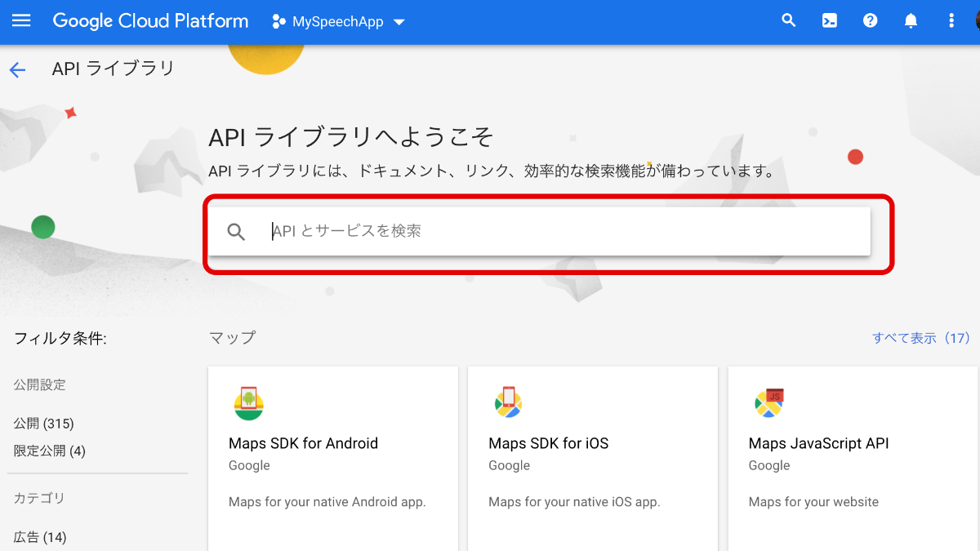This screenshot has width=980, height=551.
Task: Open the notifications bell icon
Action: click(x=911, y=21)
